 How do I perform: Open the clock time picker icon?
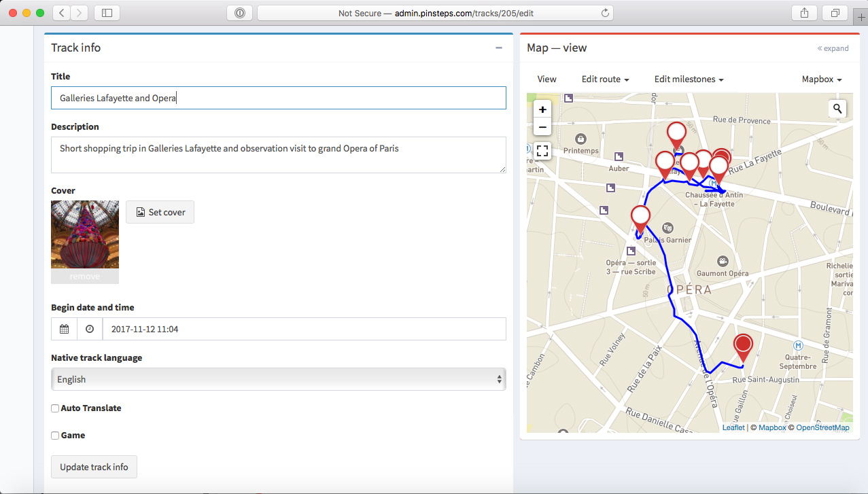pos(90,329)
